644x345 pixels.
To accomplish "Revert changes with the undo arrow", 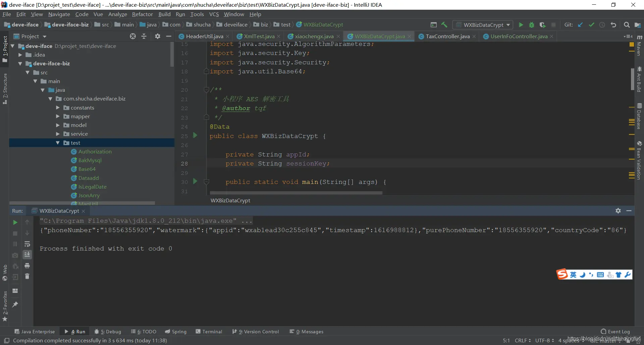I will click(x=613, y=25).
